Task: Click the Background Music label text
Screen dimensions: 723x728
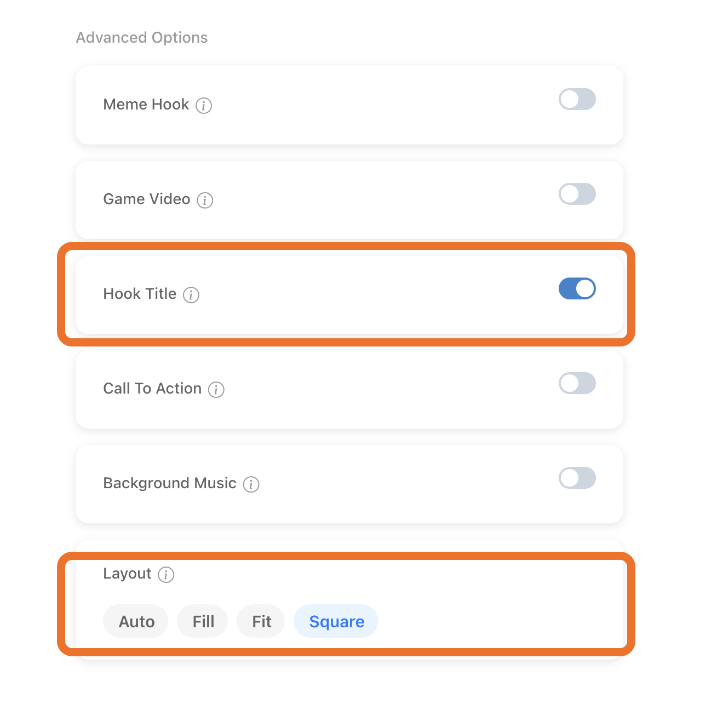Action: click(x=169, y=483)
